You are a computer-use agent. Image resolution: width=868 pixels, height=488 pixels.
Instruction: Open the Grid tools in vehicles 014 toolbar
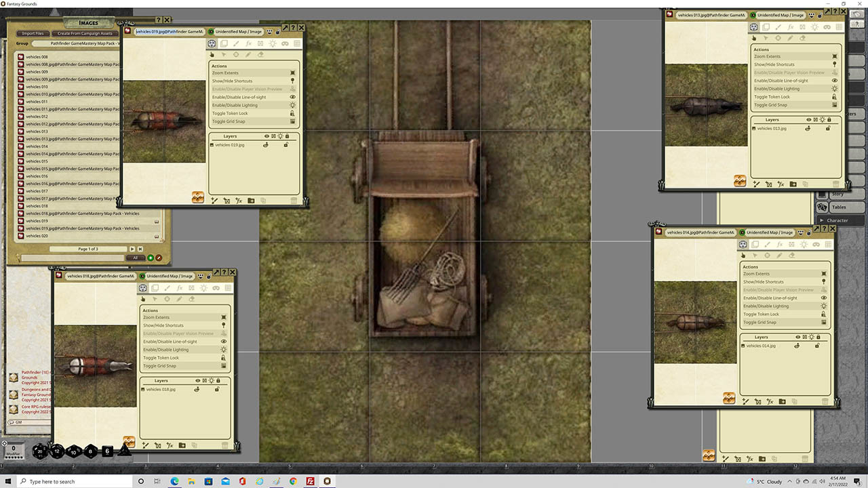tap(828, 244)
